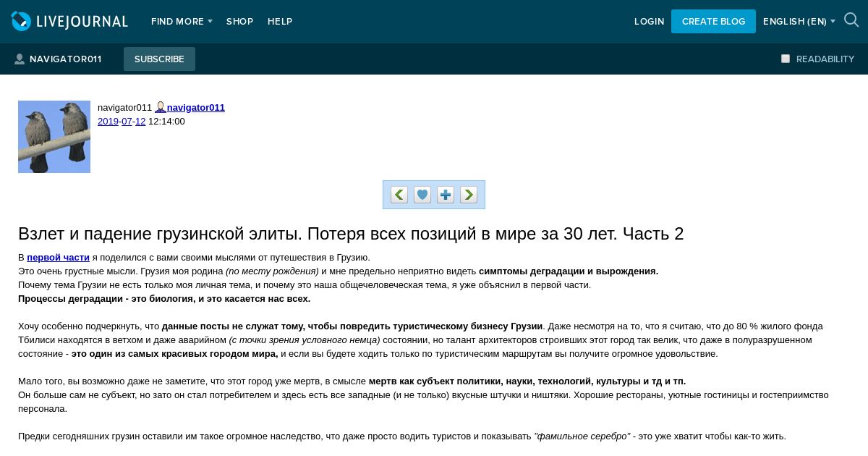This screenshot has width=868, height=456.
Task: Add entry to memories heart icon
Action: pos(422,195)
